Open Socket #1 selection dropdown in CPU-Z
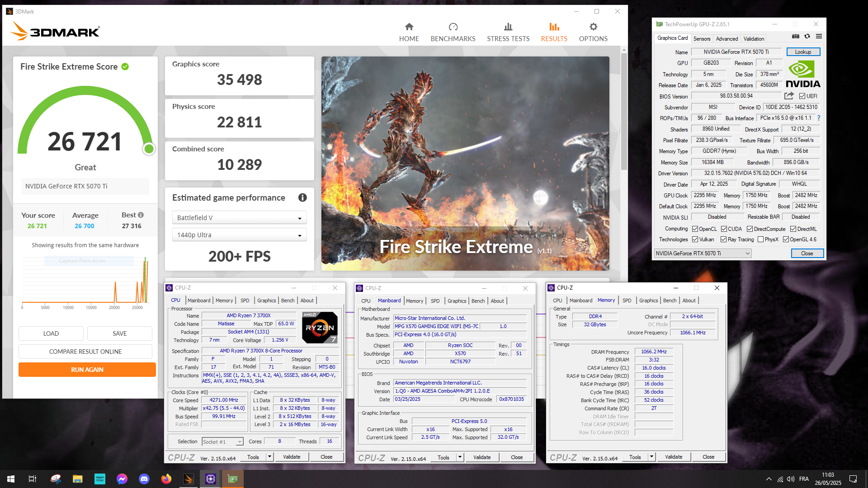This screenshot has height=488, width=868. 222,442
